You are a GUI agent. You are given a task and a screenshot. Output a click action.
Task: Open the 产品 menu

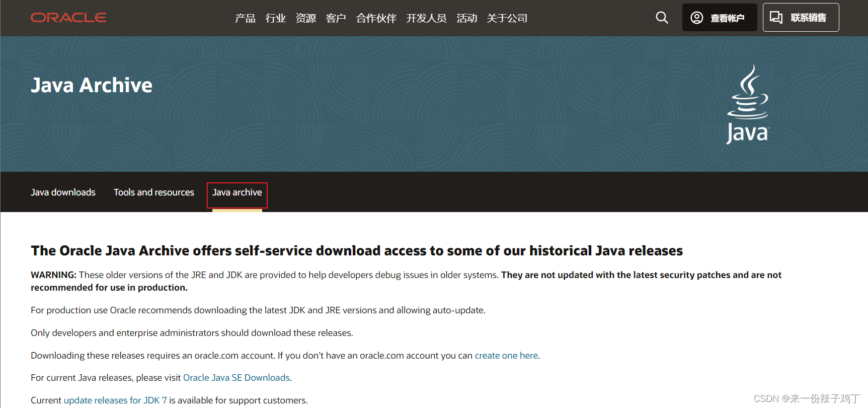click(x=245, y=18)
